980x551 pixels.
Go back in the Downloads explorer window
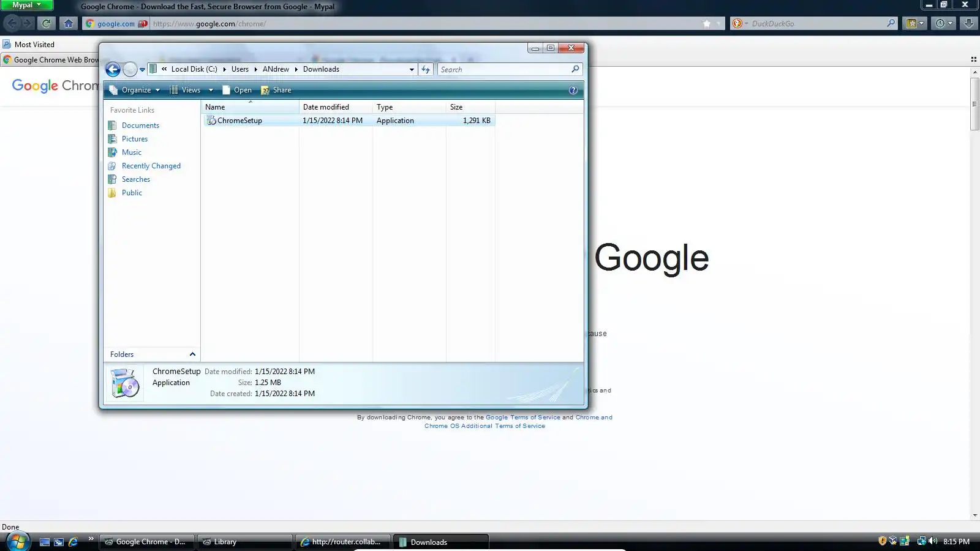[x=113, y=69]
